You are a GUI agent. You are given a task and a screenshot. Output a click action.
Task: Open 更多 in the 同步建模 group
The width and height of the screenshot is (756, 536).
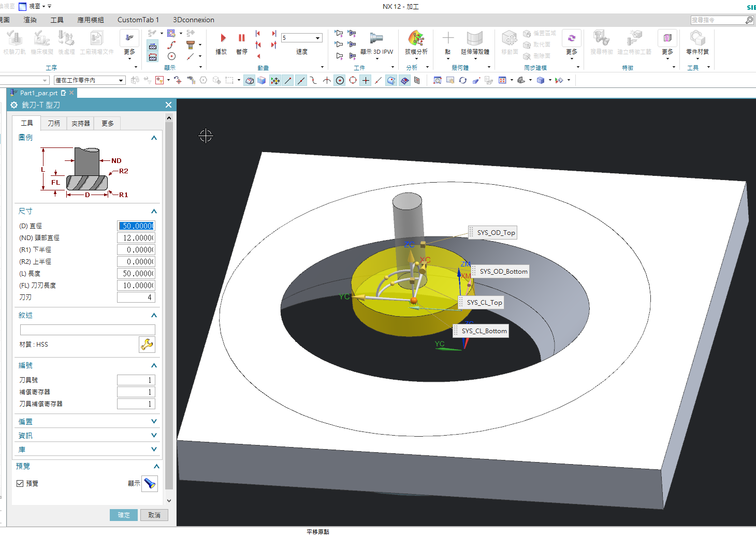(572, 44)
